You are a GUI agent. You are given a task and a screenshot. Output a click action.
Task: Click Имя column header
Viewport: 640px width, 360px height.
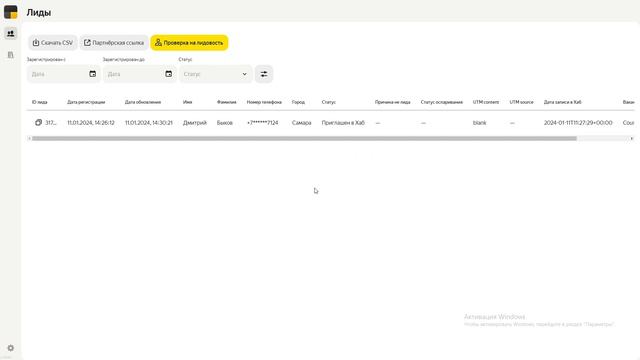click(187, 102)
